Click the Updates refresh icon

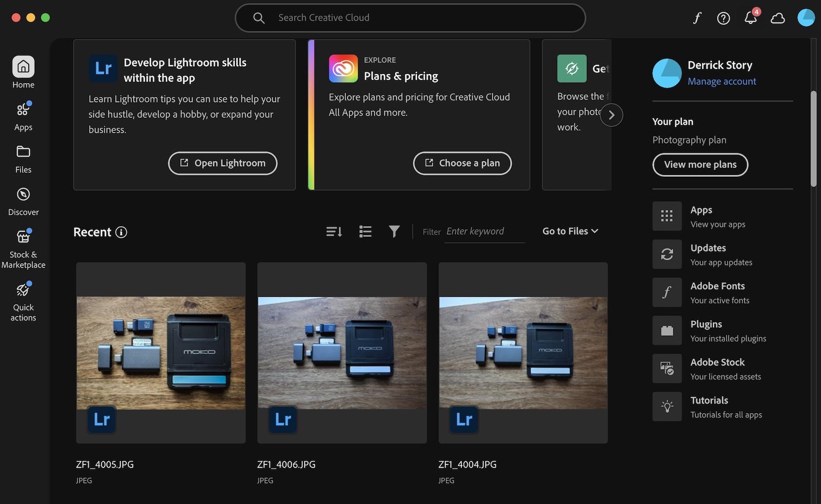pos(667,254)
